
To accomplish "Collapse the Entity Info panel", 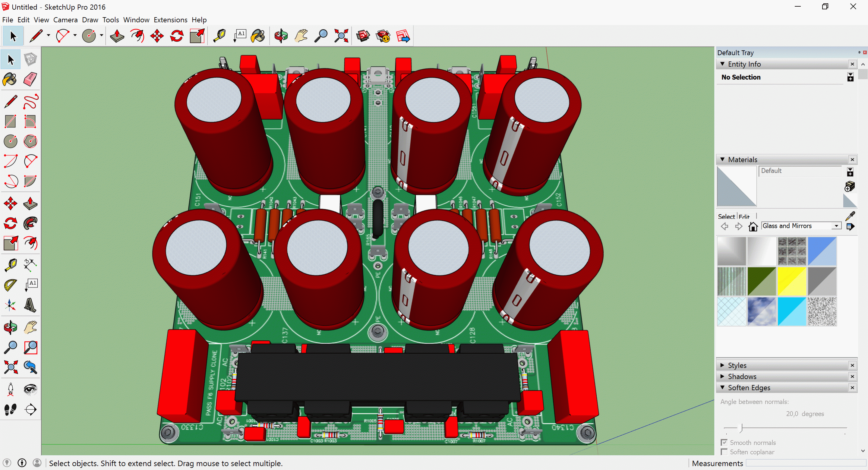I will 722,64.
